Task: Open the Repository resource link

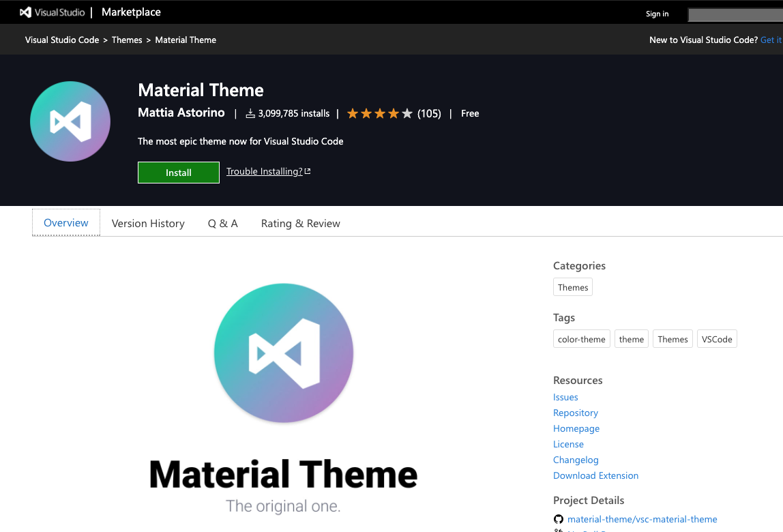Action: [x=575, y=413]
